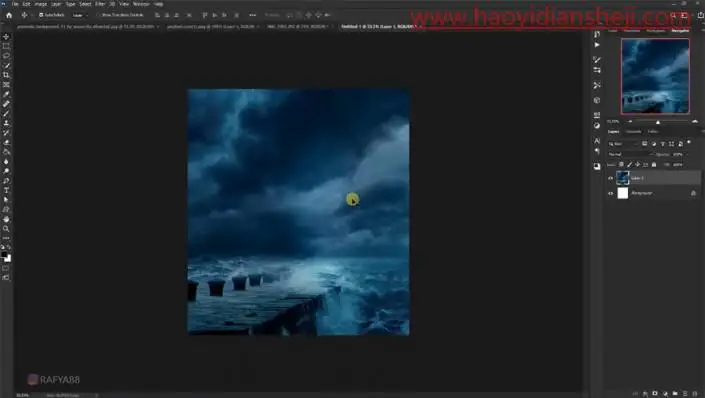Select the History Brush tool

(6, 133)
